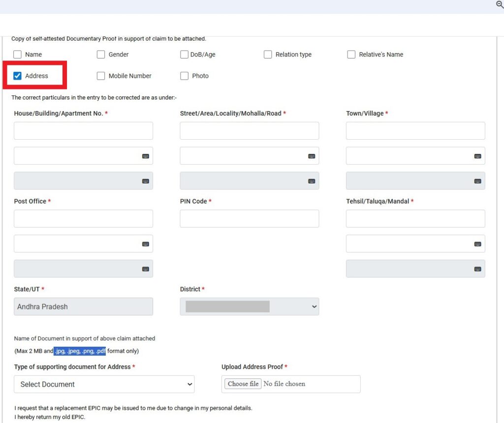Open the Select Document dropdown
Image resolution: width=504 pixels, height=423 pixels.
104,384
